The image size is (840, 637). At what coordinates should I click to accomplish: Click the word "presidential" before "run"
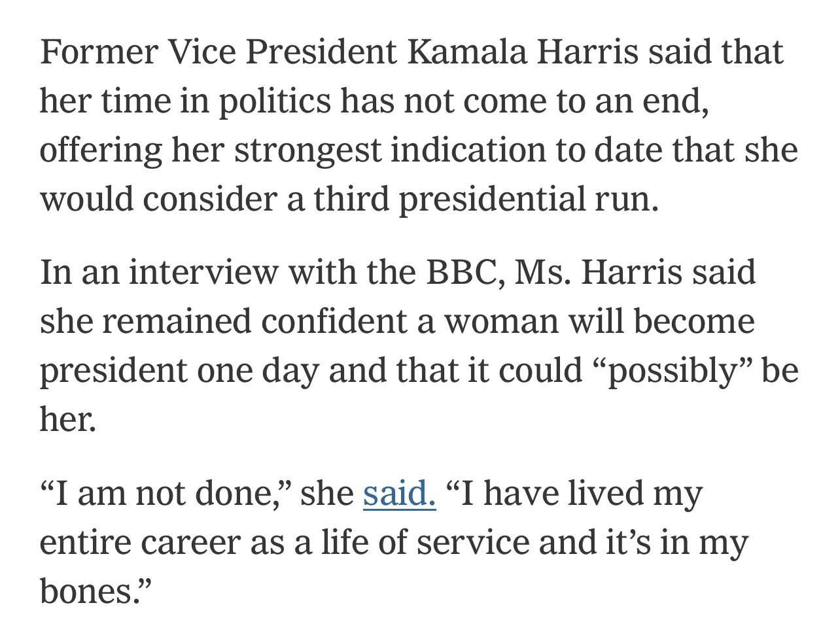tap(491, 199)
